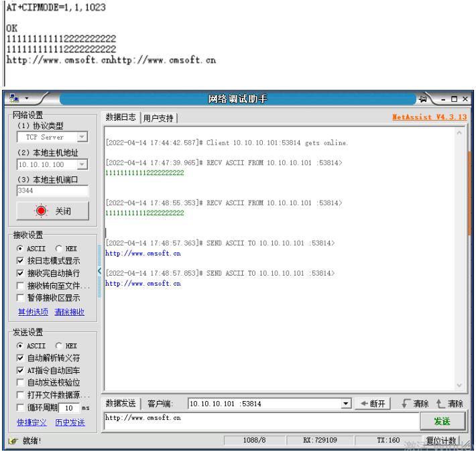Collapse the left panel with the splitter arrow
Viewport: 476px width, 452px height.
click(99, 271)
